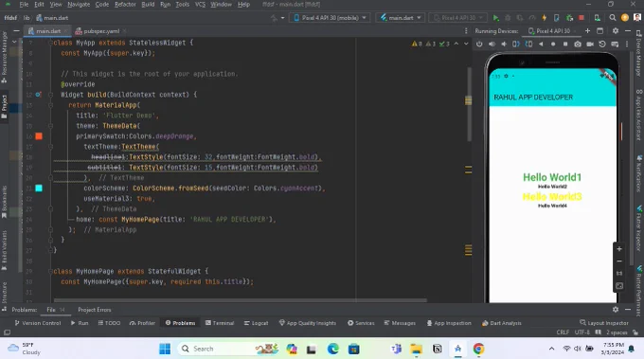The height and width of the screenshot is (359, 644).
Task: Collapse the MyHomePage class fold marker
Action: pos(50,271)
